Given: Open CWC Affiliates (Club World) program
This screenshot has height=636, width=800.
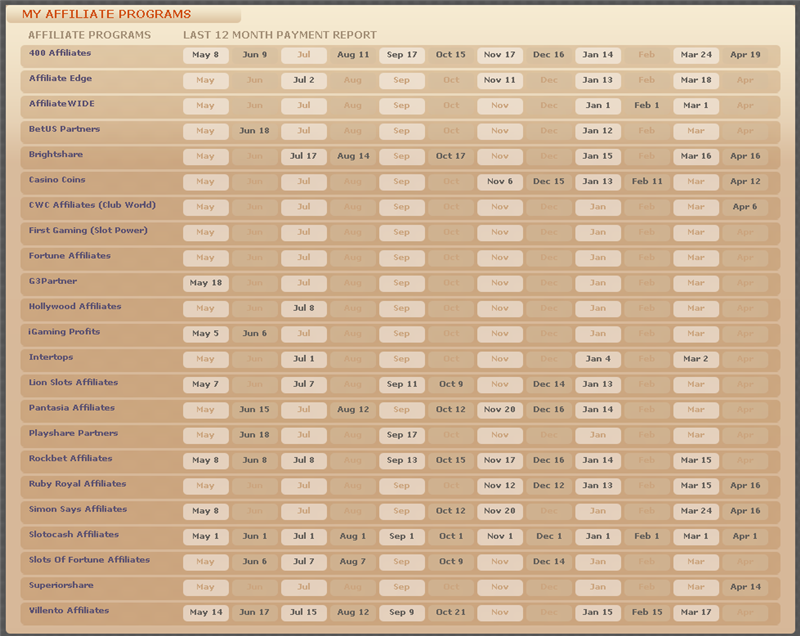Looking at the screenshot, I should [92, 205].
